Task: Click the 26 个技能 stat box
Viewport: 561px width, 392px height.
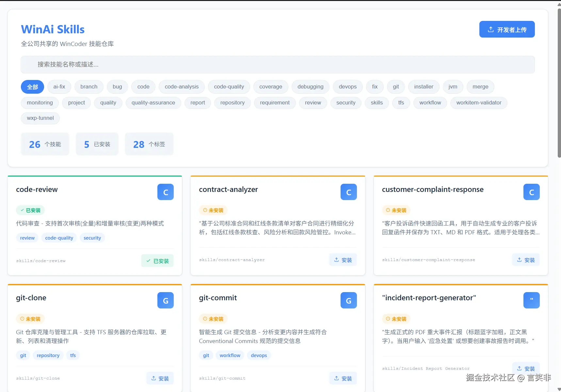Action: (45, 144)
